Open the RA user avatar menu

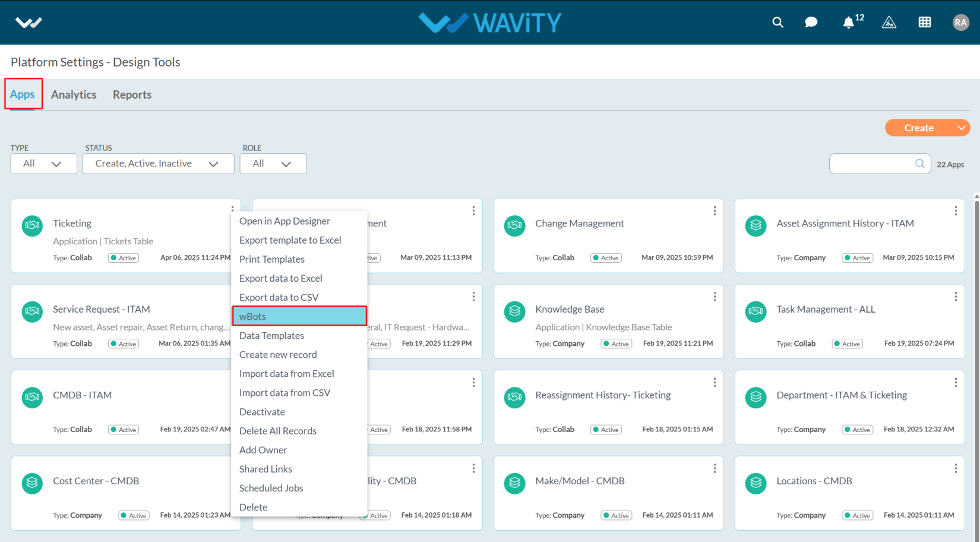click(960, 23)
